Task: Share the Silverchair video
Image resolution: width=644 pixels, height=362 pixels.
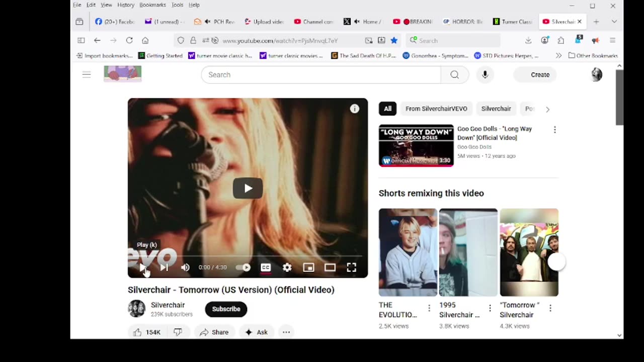Action: pos(214,332)
